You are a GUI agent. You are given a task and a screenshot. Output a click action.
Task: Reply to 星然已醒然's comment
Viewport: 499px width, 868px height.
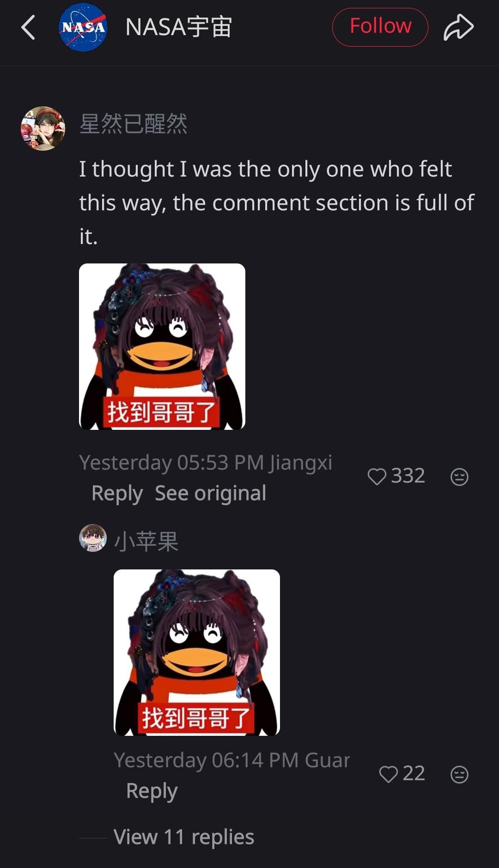coord(117,493)
